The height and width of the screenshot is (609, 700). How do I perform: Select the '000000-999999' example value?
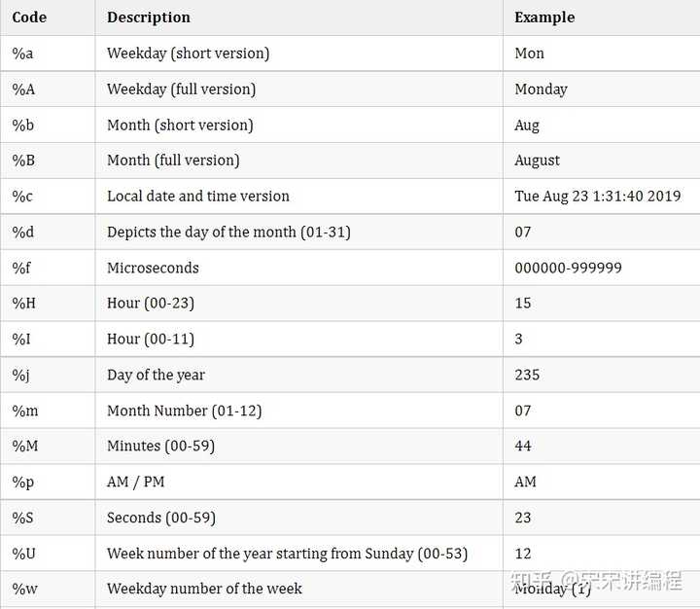pyautogui.click(x=568, y=269)
